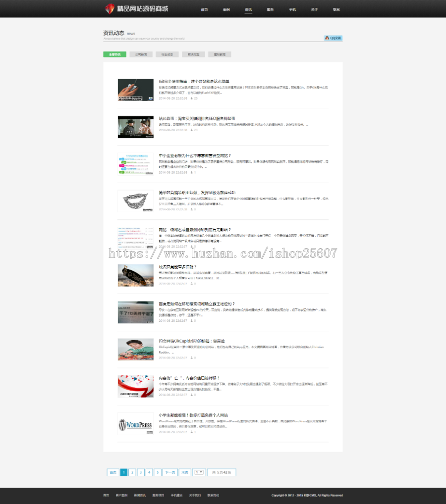Open 首页 in the footer links

click(x=106, y=495)
